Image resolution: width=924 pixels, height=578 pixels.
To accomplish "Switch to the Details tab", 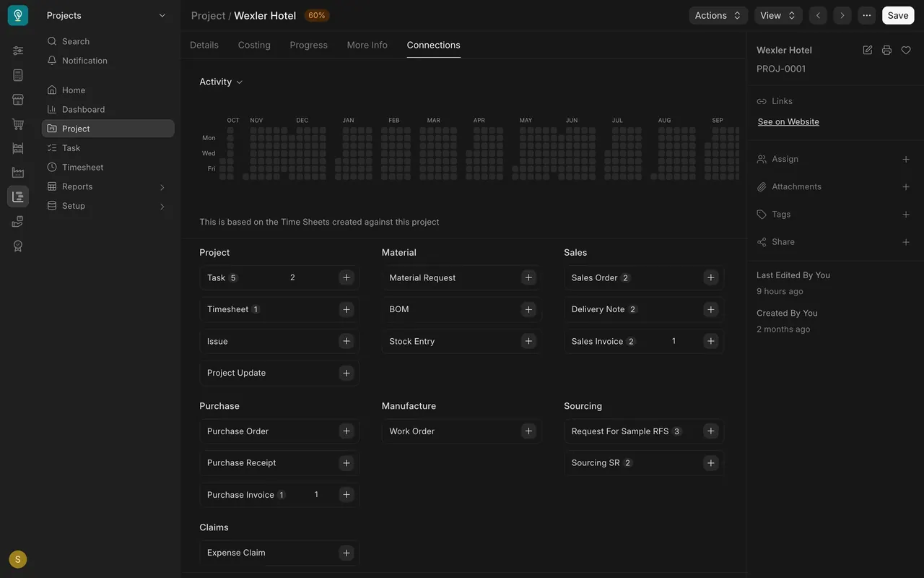I will tap(204, 45).
